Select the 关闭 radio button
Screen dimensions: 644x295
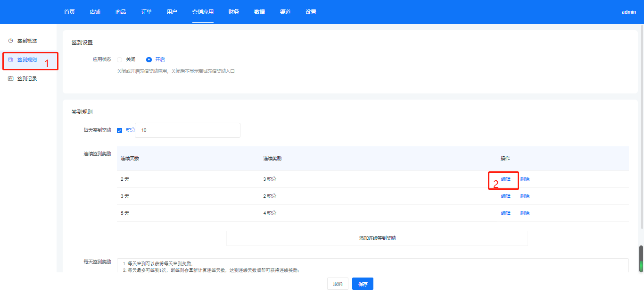click(120, 59)
